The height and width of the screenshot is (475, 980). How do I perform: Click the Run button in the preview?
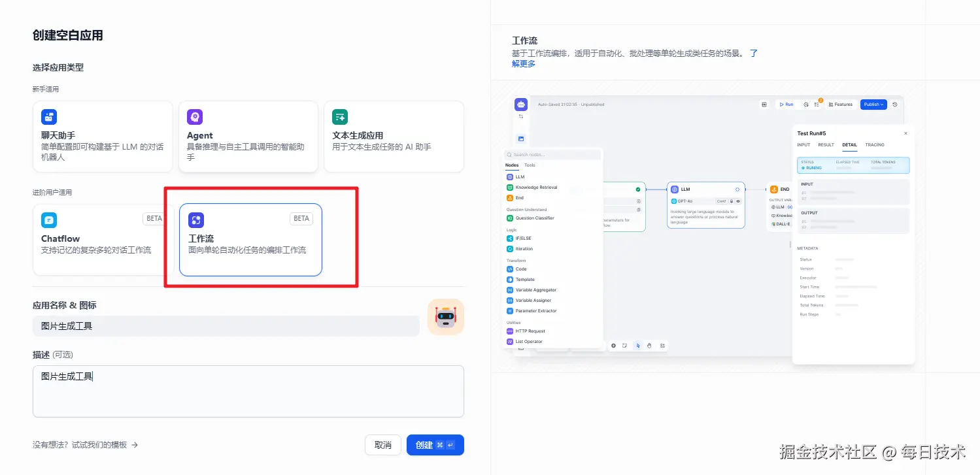point(786,105)
